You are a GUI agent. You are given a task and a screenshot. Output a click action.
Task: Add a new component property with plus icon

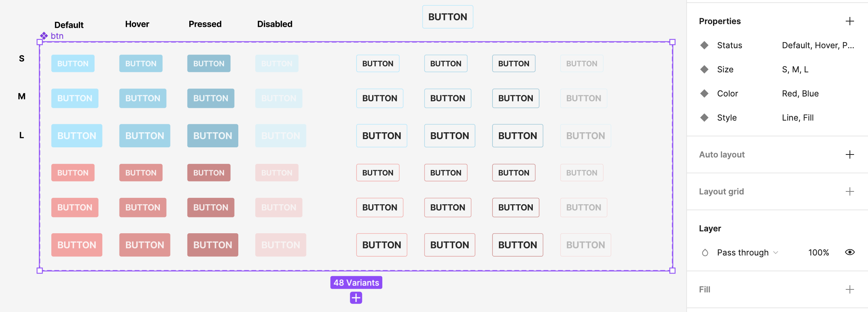[850, 21]
